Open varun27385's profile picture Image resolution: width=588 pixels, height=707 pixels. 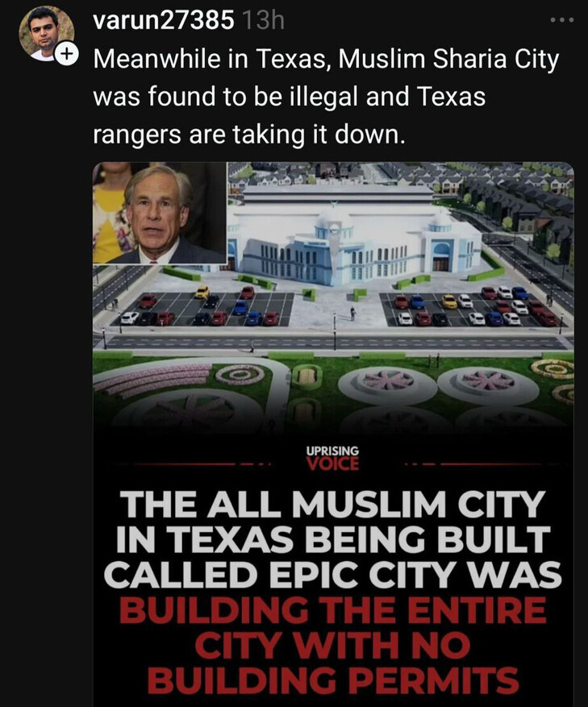click(x=47, y=33)
